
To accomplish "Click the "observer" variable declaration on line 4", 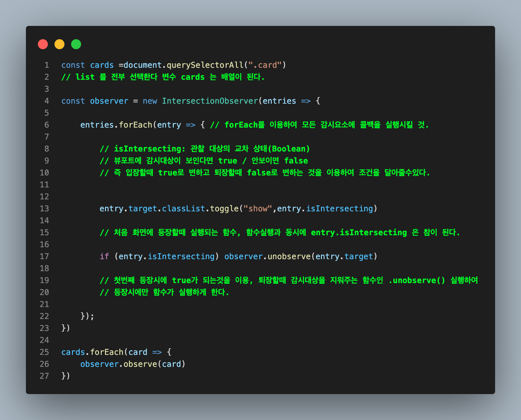I will pyautogui.click(x=109, y=101).
